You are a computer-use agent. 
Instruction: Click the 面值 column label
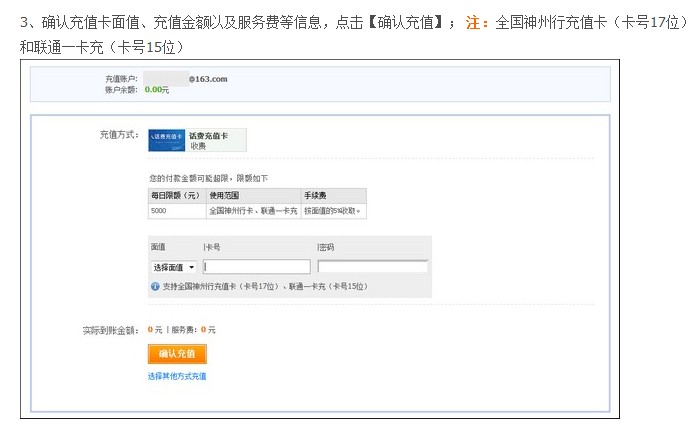158,247
